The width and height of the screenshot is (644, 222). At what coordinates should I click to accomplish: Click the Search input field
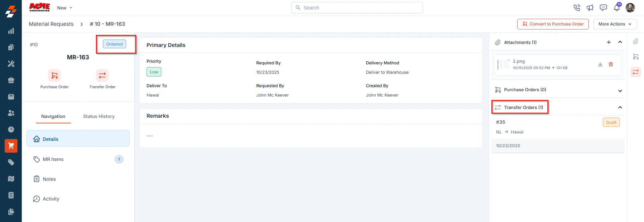tap(357, 8)
